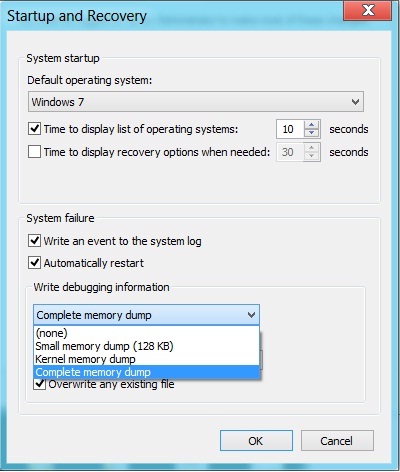
Task: Confirm settings with the OK button
Action: coord(256,441)
